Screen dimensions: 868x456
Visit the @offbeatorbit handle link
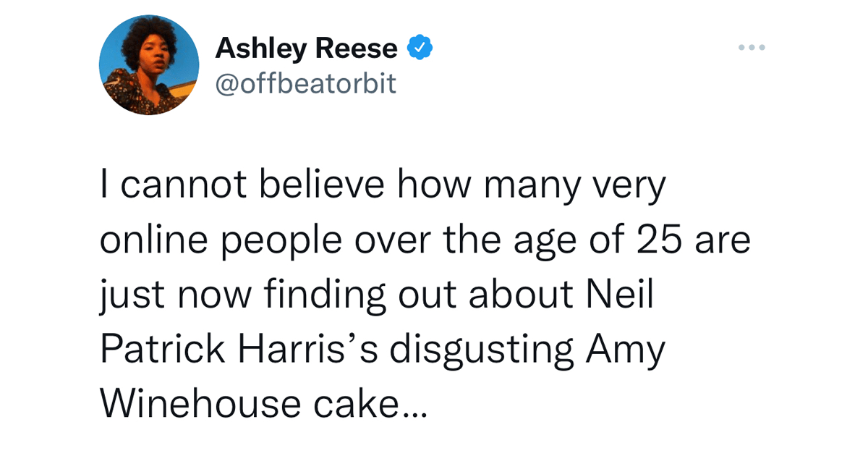(306, 83)
